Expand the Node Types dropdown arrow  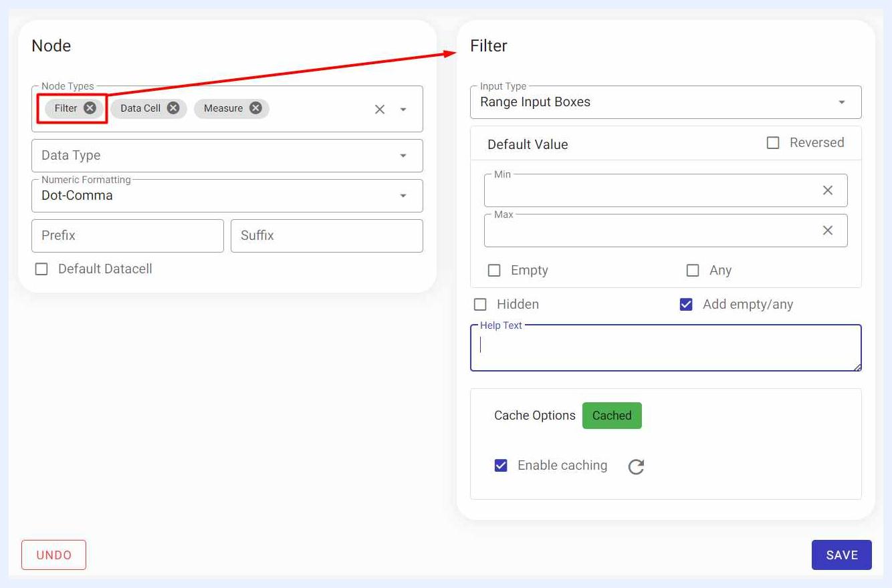tap(403, 110)
